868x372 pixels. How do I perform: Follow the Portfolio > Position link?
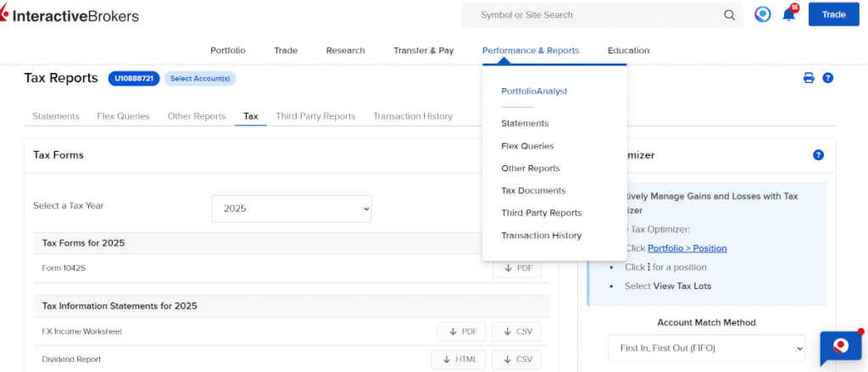(687, 248)
